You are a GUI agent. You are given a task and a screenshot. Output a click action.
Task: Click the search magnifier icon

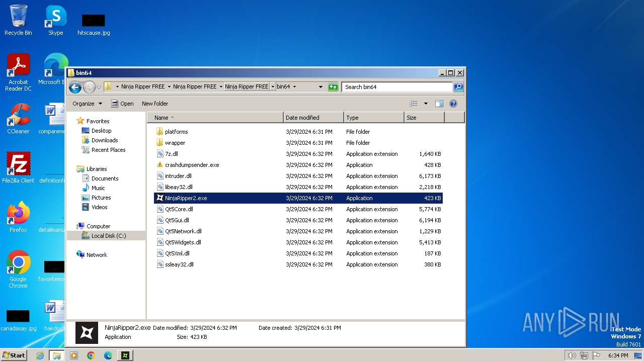coord(458,87)
